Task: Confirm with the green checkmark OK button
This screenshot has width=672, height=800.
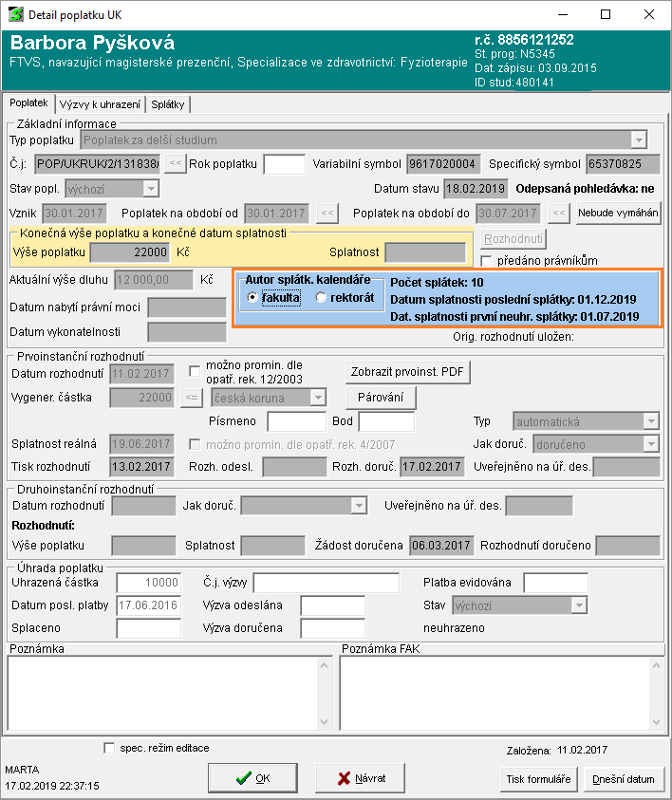Action: click(x=252, y=778)
